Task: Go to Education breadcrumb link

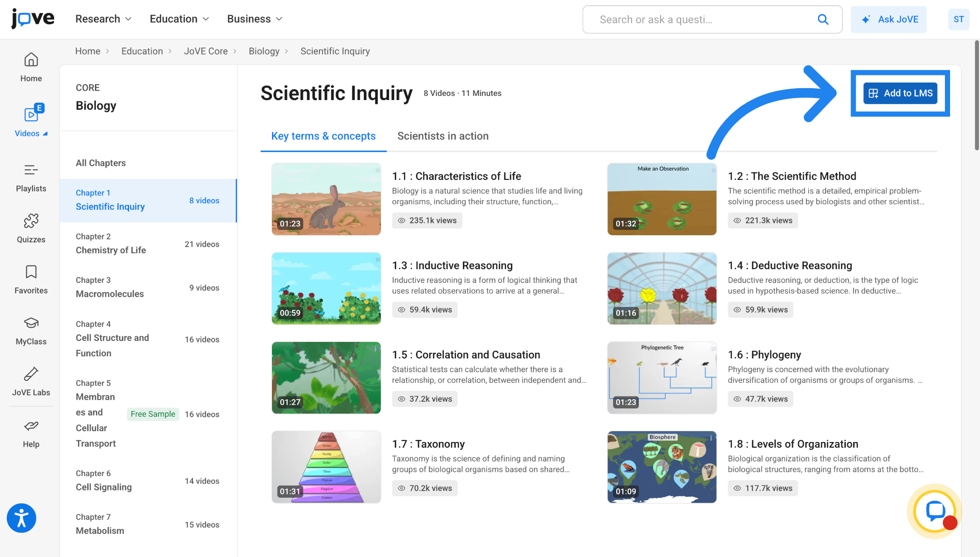Action: (142, 51)
